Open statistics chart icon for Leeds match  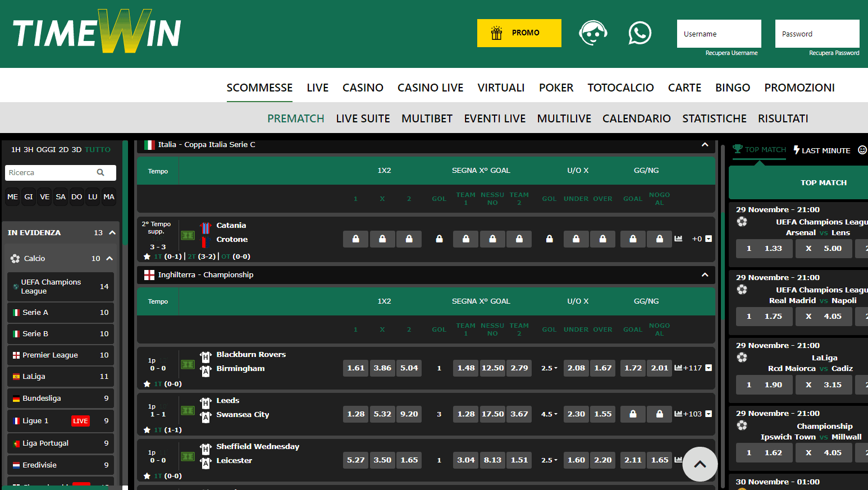678,414
